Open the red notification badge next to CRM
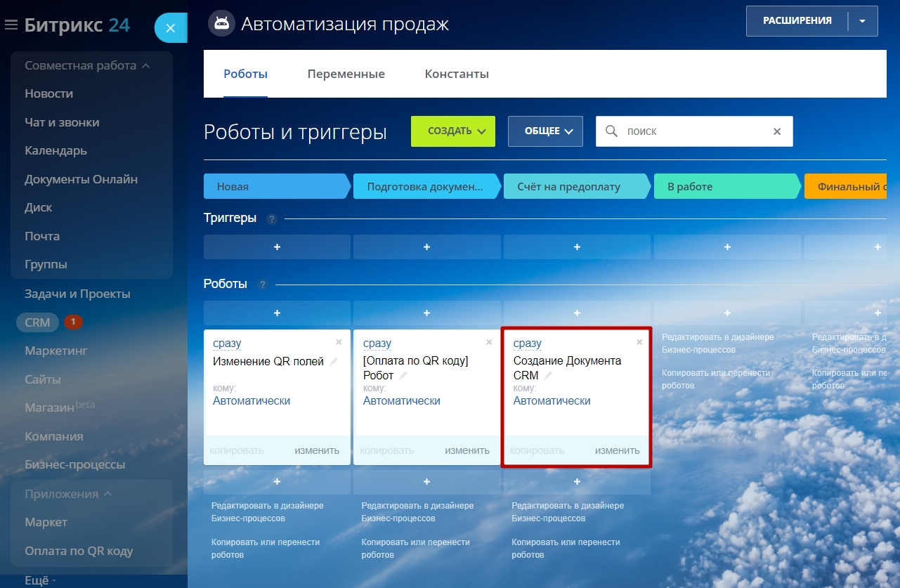900x588 pixels. click(74, 322)
